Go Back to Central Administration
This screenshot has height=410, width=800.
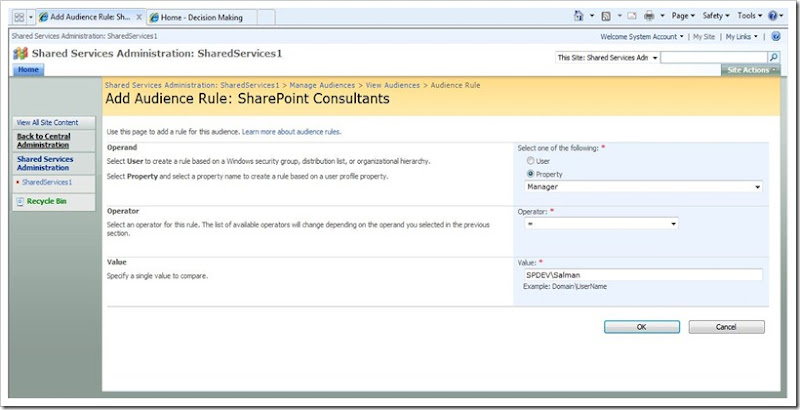pyautogui.click(x=43, y=141)
